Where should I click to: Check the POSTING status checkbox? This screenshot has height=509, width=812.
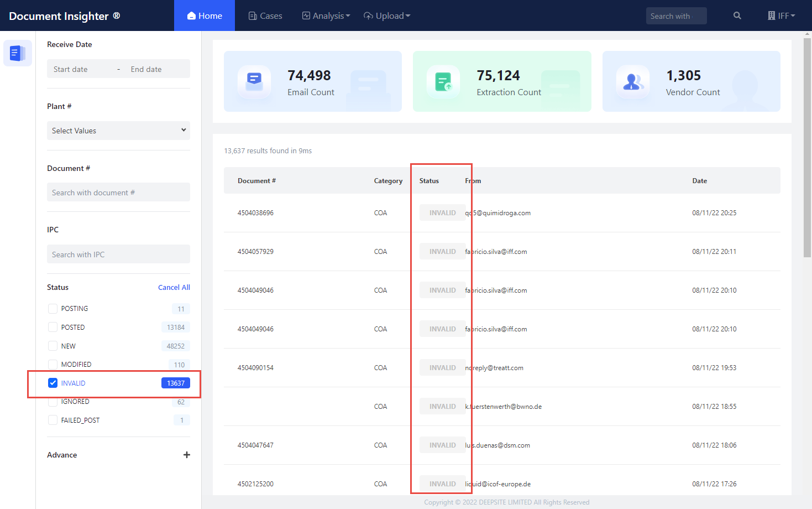53,309
